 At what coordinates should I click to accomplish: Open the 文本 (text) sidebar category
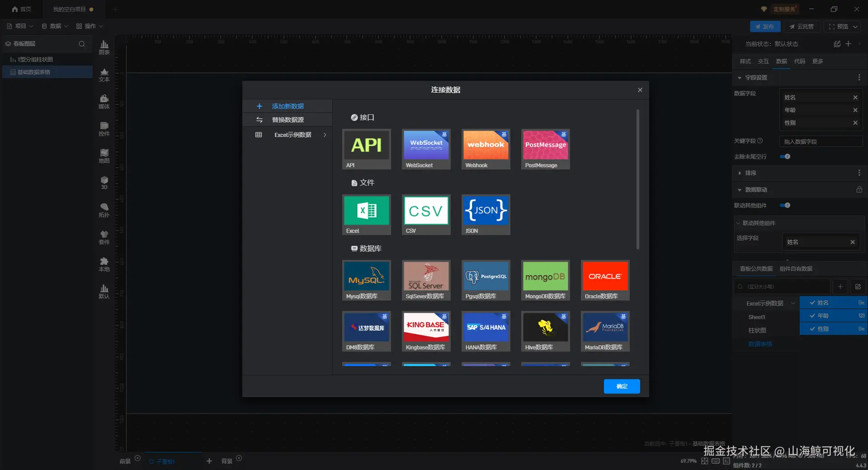click(104, 75)
